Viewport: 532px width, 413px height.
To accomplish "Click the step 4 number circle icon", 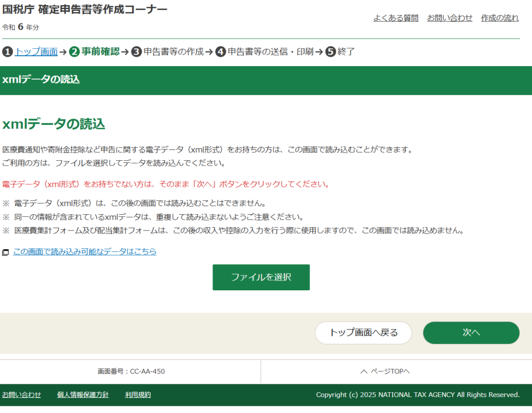I will (220, 52).
